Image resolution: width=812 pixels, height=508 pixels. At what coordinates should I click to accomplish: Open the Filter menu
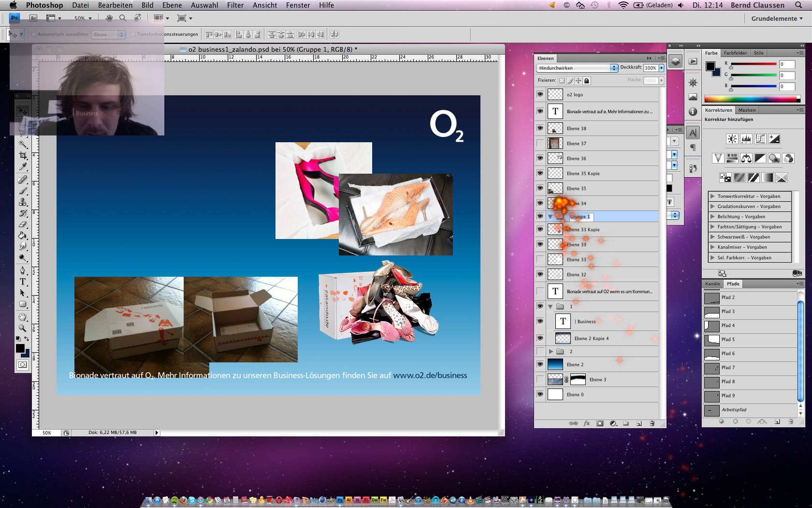click(x=235, y=5)
